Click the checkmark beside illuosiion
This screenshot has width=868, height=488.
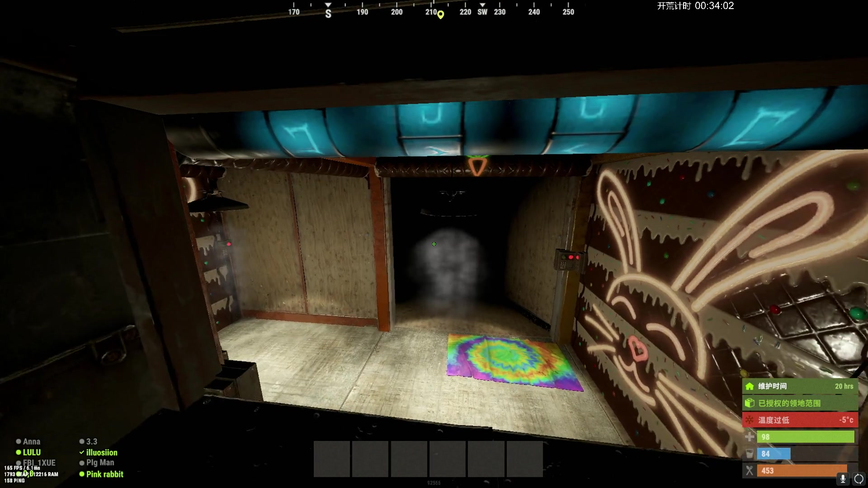tap(82, 452)
